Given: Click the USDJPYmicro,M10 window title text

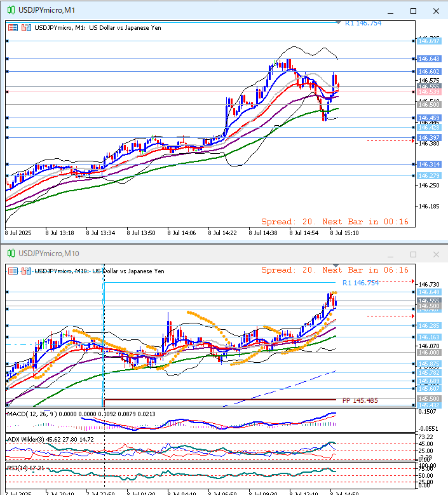Looking at the screenshot, I should (49, 254).
